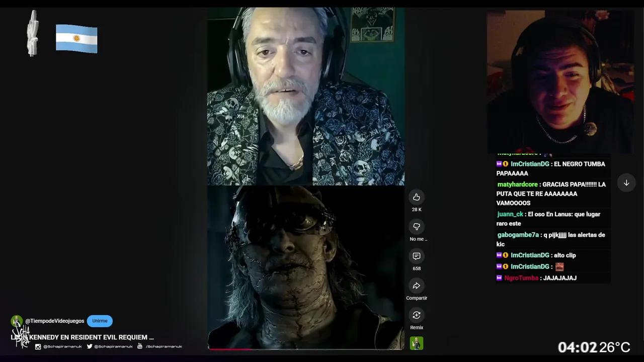The width and height of the screenshot is (644, 362).
Task: Select chat username gabogambe7a
Action: pyautogui.click(x=518, y=235)
